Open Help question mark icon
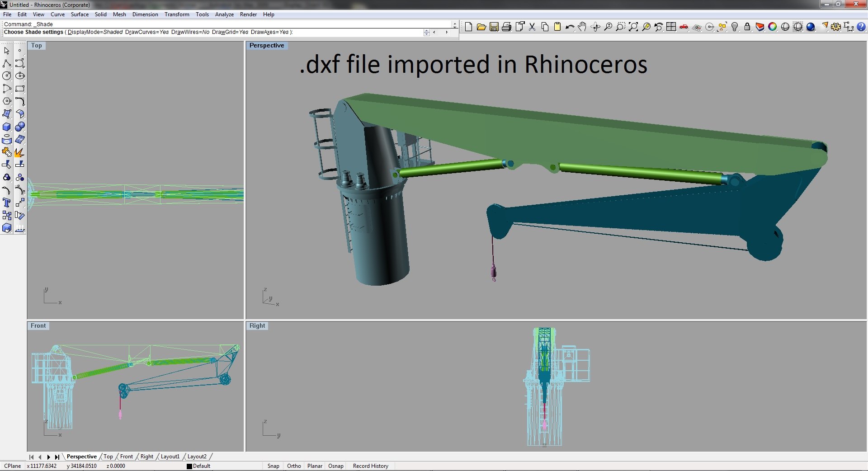Viewport: 868px width, 471px height. (861, 27)
